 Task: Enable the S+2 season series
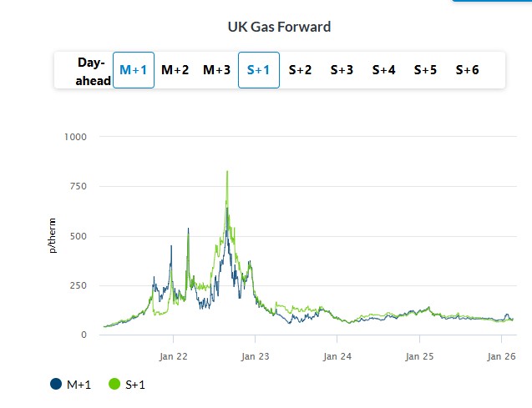tap(300, 70)
